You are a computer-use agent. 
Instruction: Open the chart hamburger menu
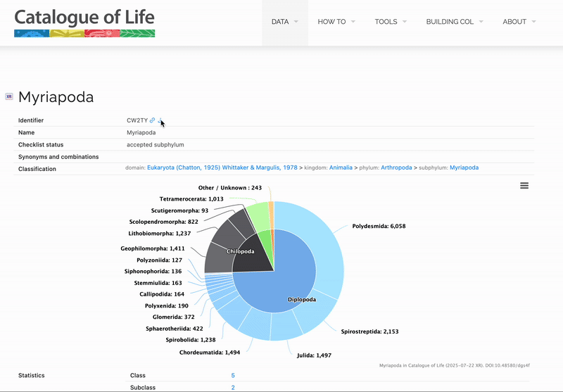pyautogui.click(x=524, y=186)
